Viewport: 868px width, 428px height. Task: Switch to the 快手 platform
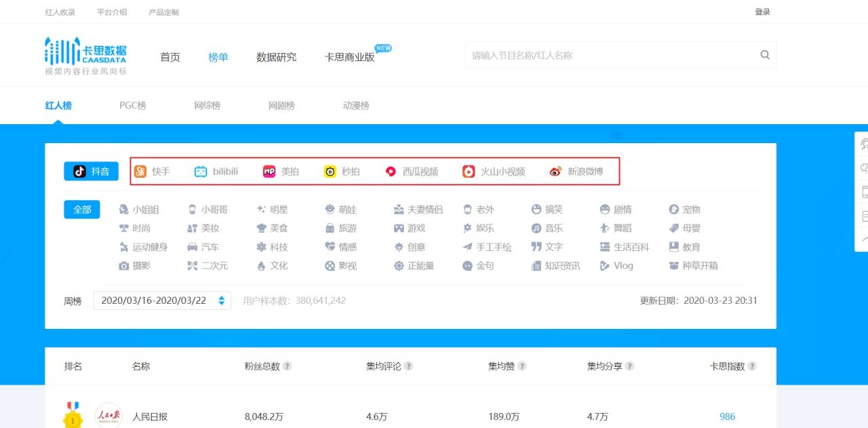153,172
